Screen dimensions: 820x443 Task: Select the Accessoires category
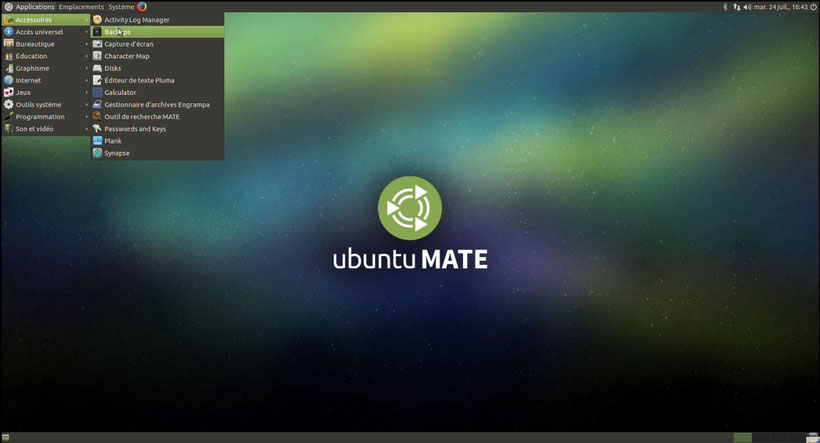pos(46,19)
